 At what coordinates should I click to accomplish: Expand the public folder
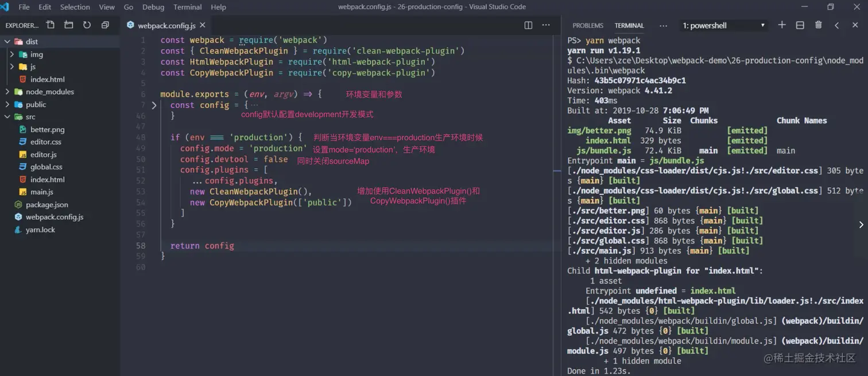click(x=7, y=104)
